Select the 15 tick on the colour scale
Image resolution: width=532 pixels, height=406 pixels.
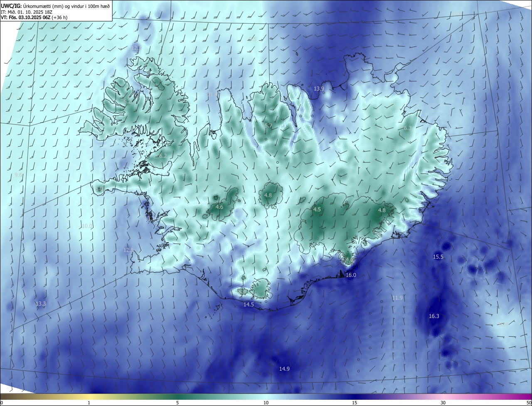click(x=355, y=403)
